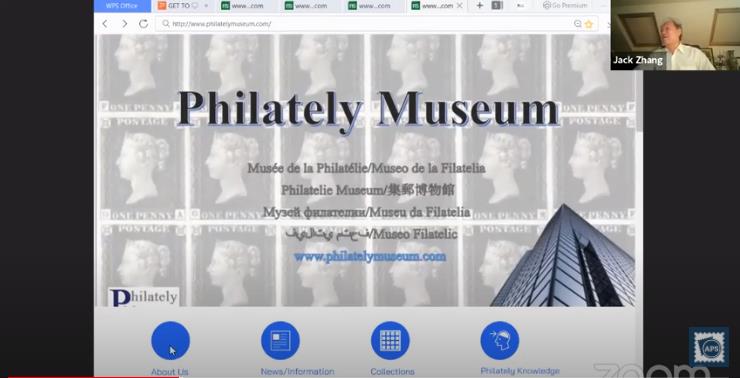740x378 pixels.
Task: Open the Philately Knowledge text link
Action: click(520, 371)
